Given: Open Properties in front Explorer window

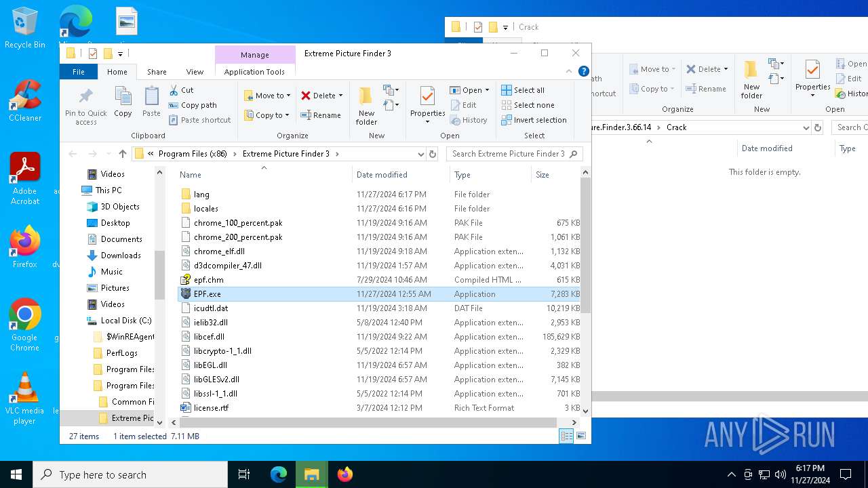Looking at the screenshot, I should click(x=427, y=106).
